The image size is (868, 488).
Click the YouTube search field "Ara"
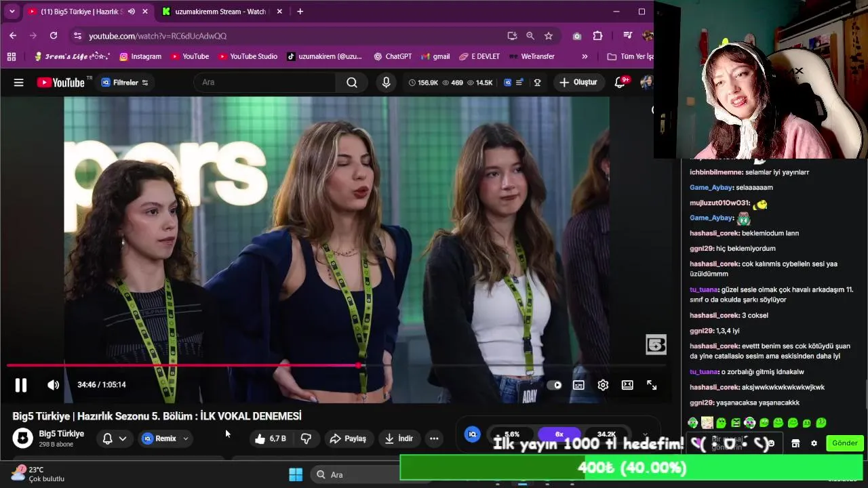pyautogui.click(x=264, y=83)
